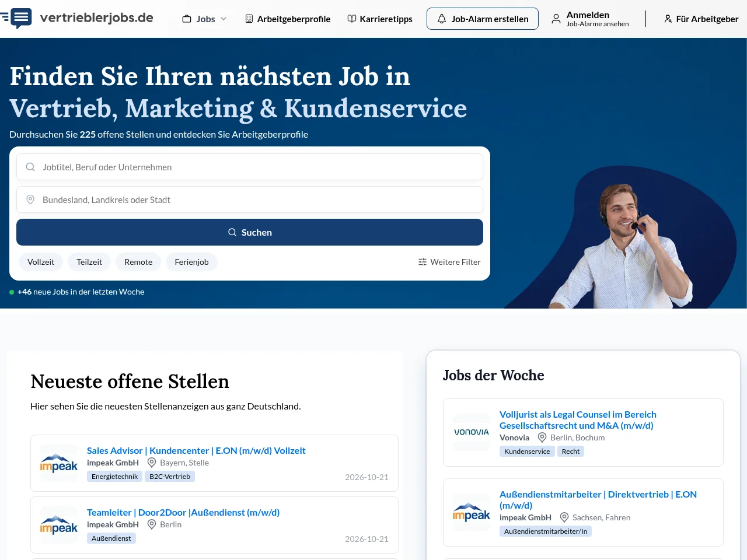
Task: Click the vertrieblerjobs.de logo icon
Action: (17, 19)
